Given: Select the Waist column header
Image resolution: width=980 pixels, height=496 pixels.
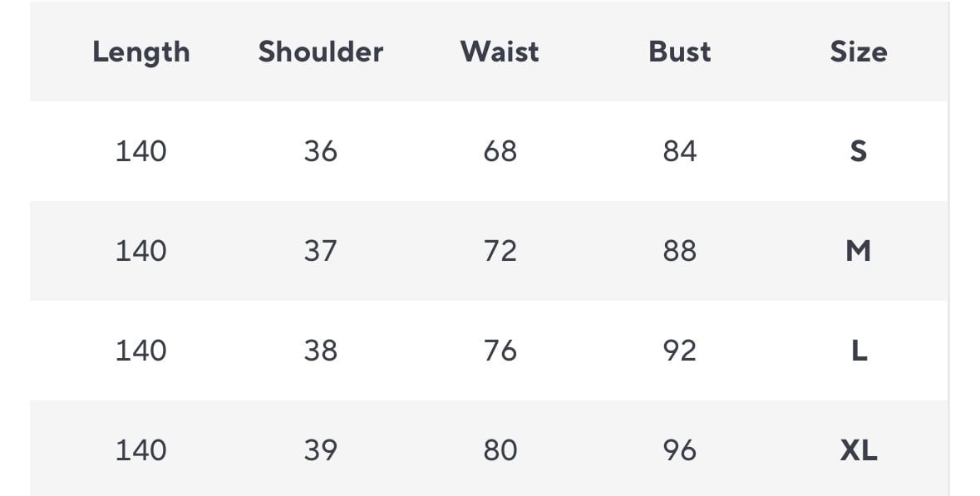Looking at the screenshot, I should pyautogui.click(x=500, y=52).
